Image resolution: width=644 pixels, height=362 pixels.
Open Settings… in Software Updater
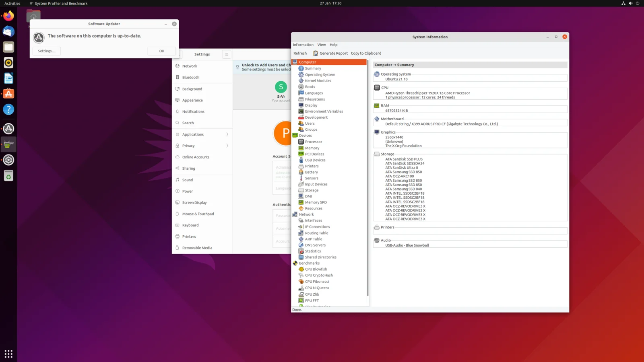point(47,51)
